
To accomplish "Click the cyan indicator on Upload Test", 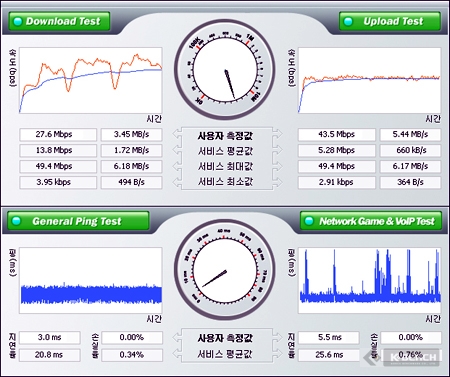I will click(x=348, y=21).
